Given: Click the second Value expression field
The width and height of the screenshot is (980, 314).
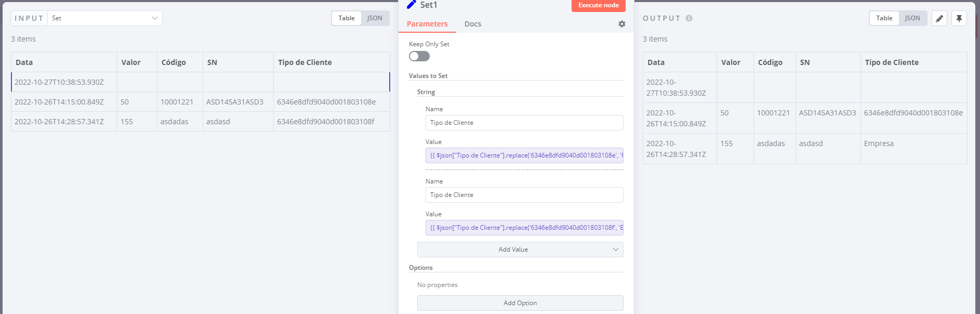Looking at the screenshot, I should 524,228.
